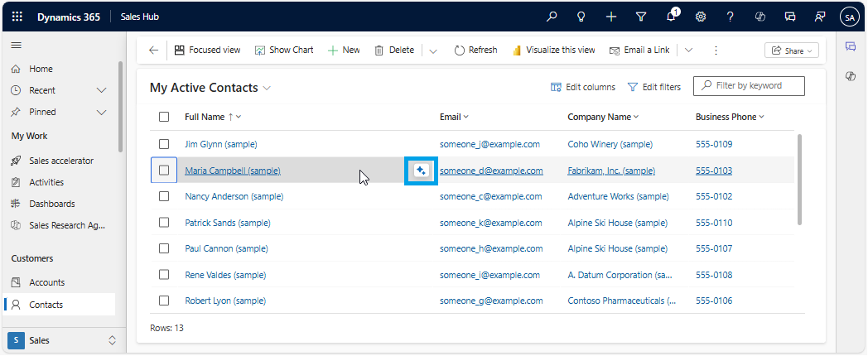Toggle the select-all checkbox in header row

pyautogui.click(x=164, y=117)
